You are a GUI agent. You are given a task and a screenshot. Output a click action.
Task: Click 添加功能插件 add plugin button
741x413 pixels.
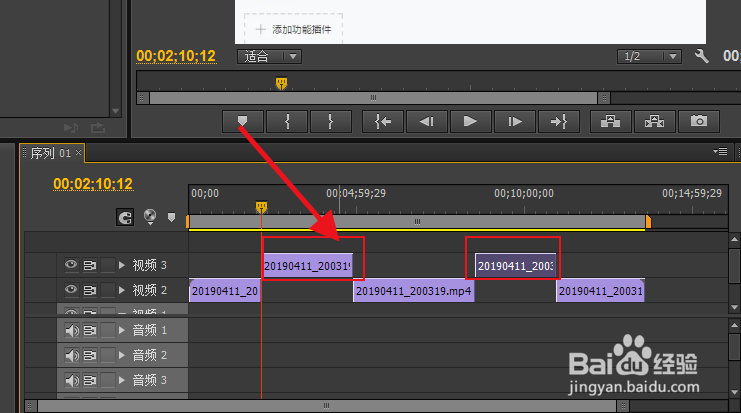click(x=293, y=29)
